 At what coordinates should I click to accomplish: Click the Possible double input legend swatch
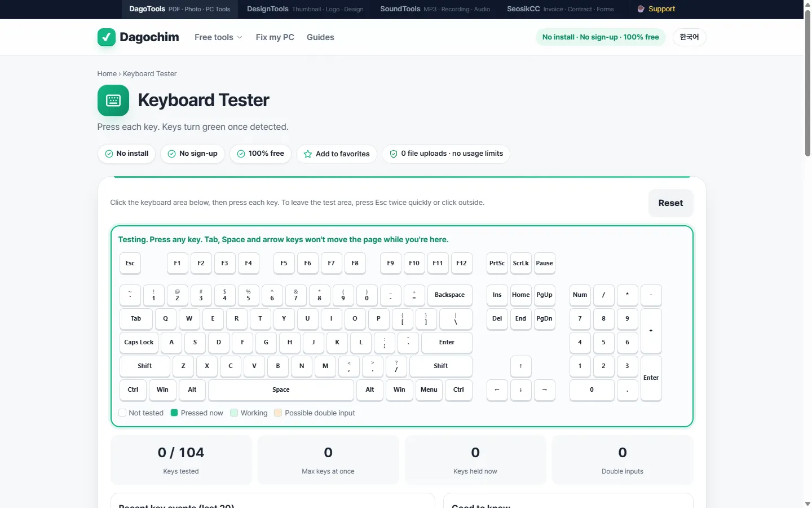click(277, 413)
